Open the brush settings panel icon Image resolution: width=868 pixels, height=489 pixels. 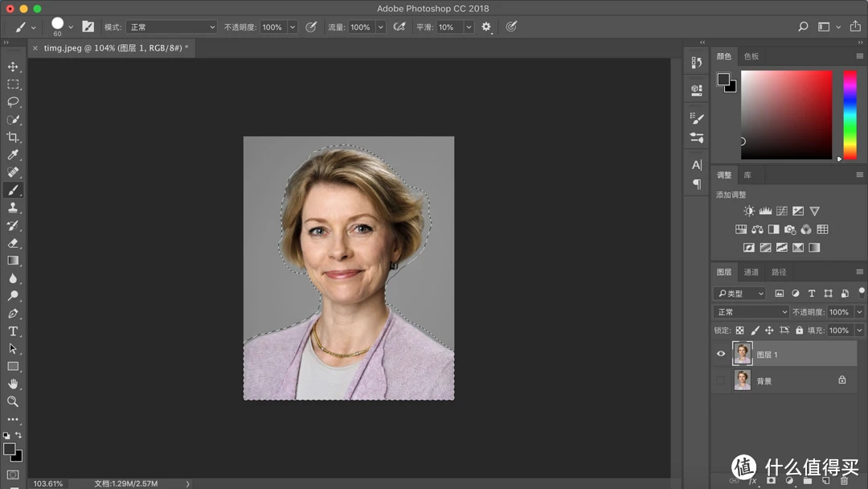(x=88, y=27)
